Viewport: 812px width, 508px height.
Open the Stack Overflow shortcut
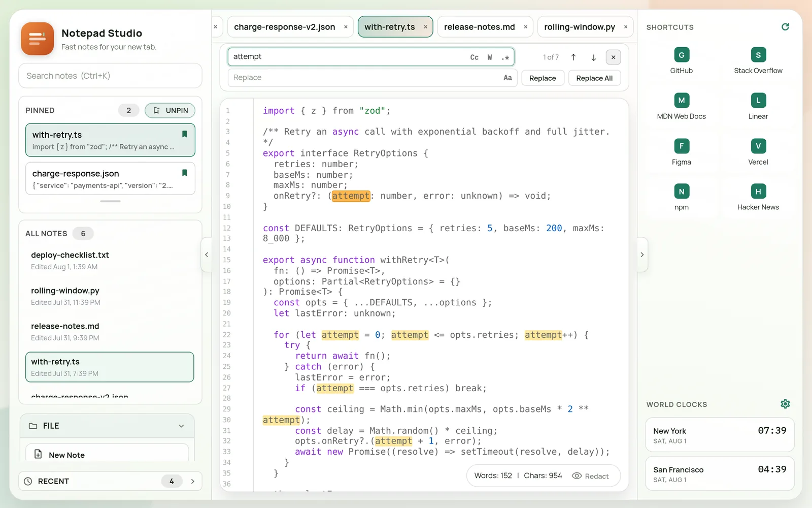(x=758, y=61)
